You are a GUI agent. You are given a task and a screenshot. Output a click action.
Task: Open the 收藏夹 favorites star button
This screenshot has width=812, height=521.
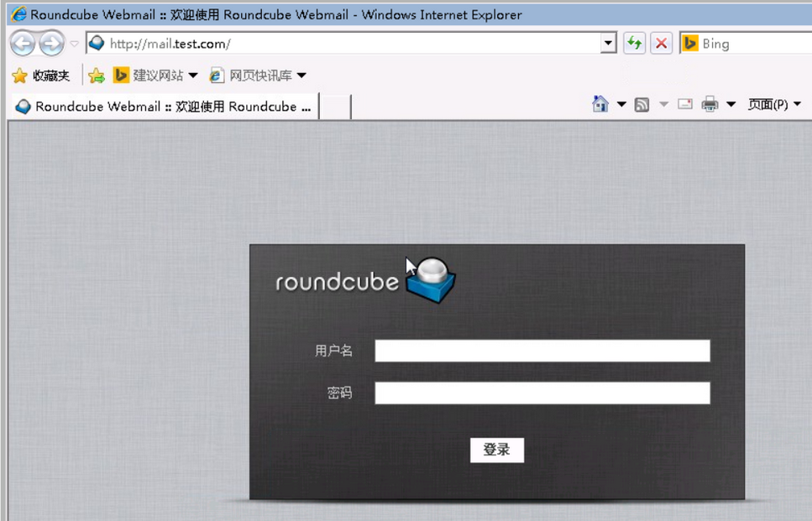coord(41,76)
